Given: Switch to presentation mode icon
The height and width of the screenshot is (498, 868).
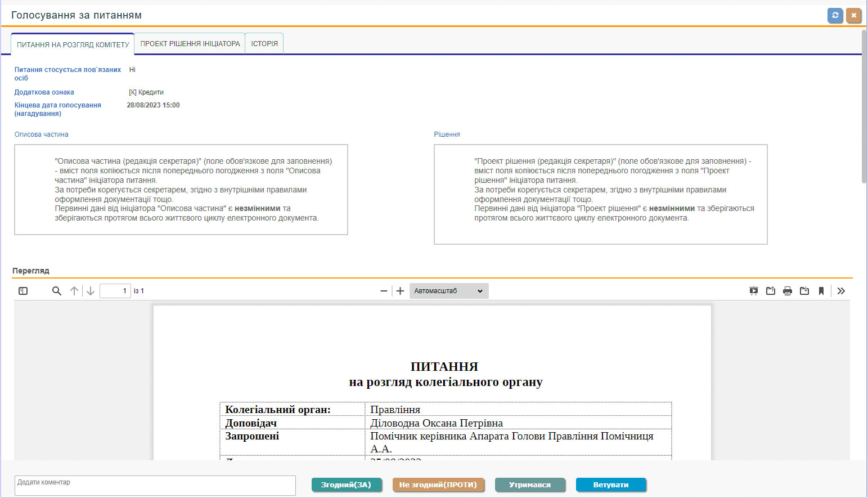Looking at the screenshot, I should pos(754,291).
